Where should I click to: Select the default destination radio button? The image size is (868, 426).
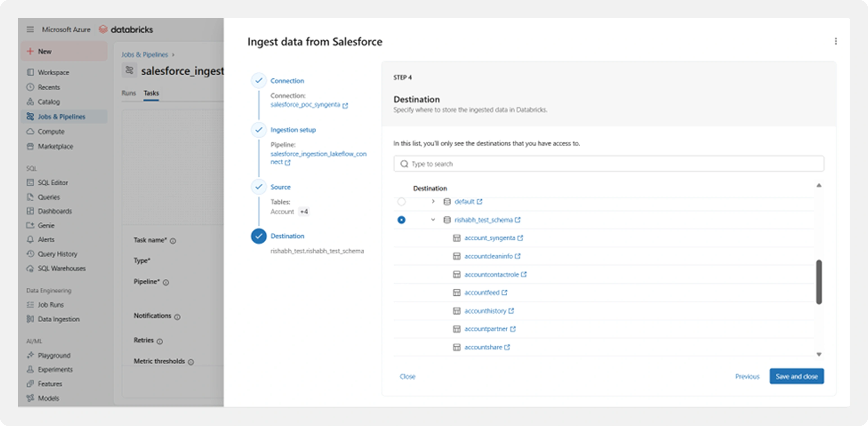[402, 202]
